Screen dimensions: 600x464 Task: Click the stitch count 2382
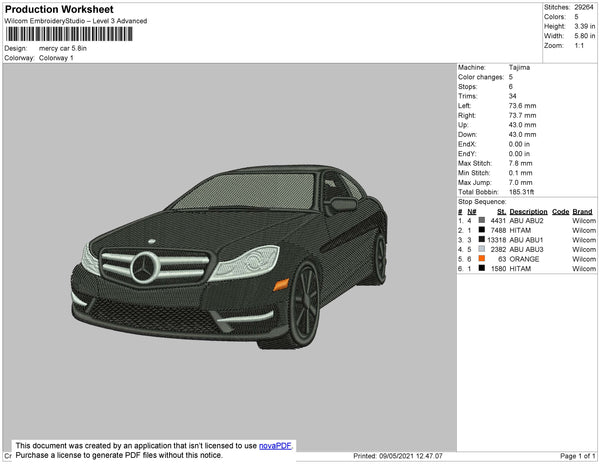tap(498, 249)
